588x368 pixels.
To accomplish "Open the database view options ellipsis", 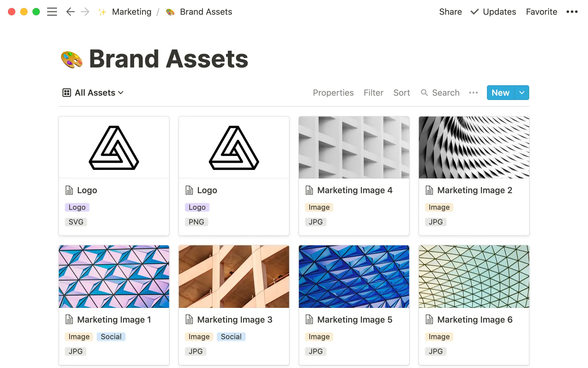I will point(473,93).
